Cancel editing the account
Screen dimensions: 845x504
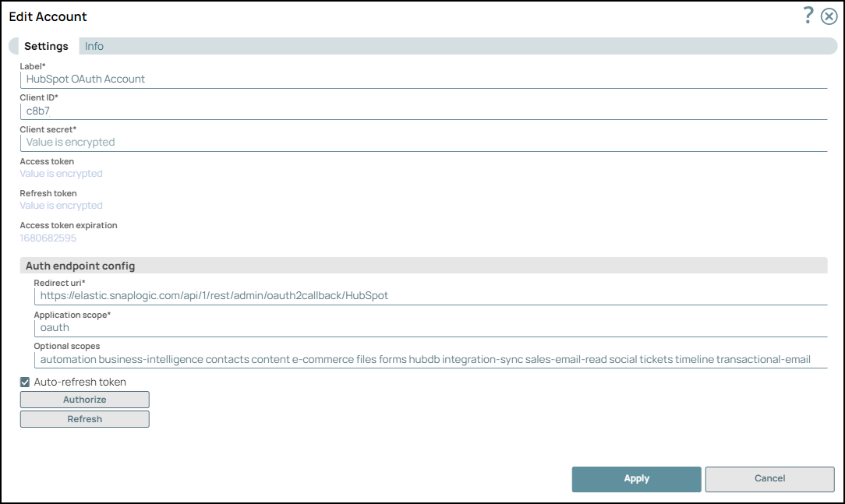pos(769,479)
